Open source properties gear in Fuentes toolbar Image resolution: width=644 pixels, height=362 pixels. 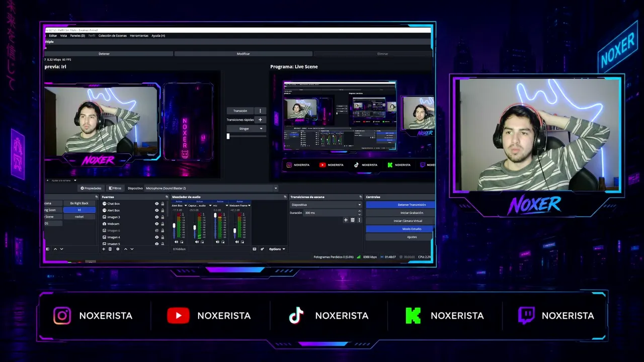[x=118, y=249]
